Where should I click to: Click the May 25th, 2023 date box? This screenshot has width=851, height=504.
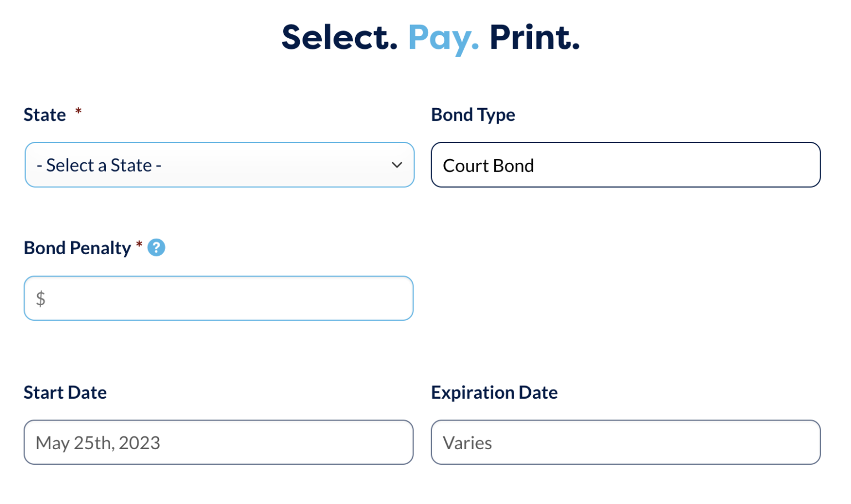(219, 442)
